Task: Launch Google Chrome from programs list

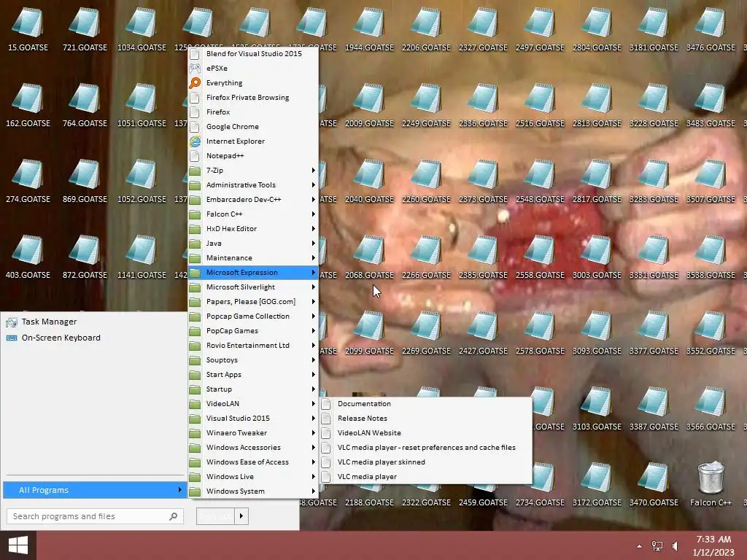Action: pyautogui.click(x=253, y=127)
